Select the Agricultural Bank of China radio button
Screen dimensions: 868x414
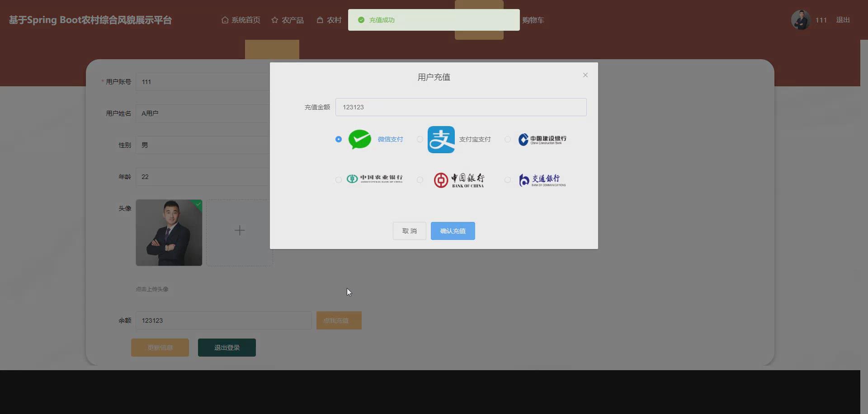click(x=339, y=180)
